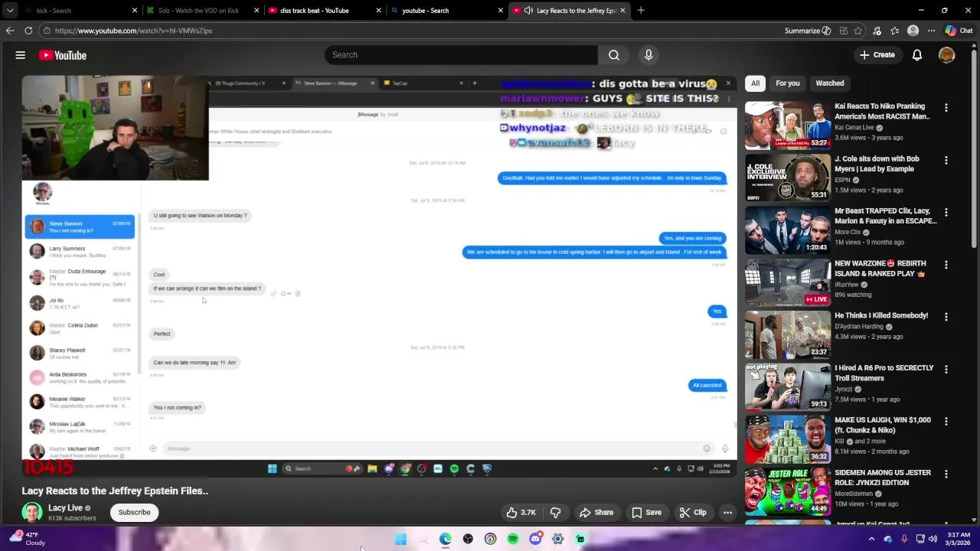Open options for MAKE US LAUGH video
Screen dimensions: 980x551
pyautogui.click(x=946, y=422)
